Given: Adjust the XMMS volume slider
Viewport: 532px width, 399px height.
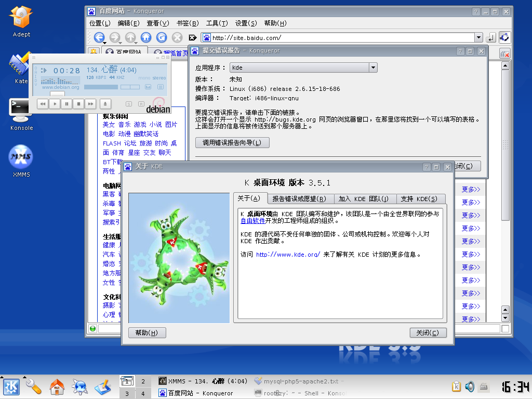Looking at the screenshot, I should point(101,87).
